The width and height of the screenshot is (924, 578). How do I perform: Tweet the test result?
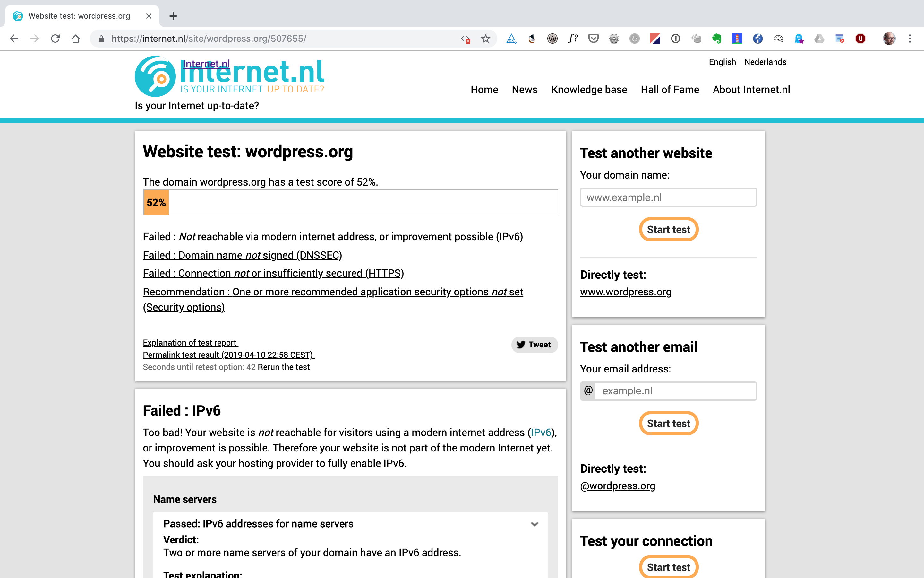pyautogui.click(x=534, y=345)
